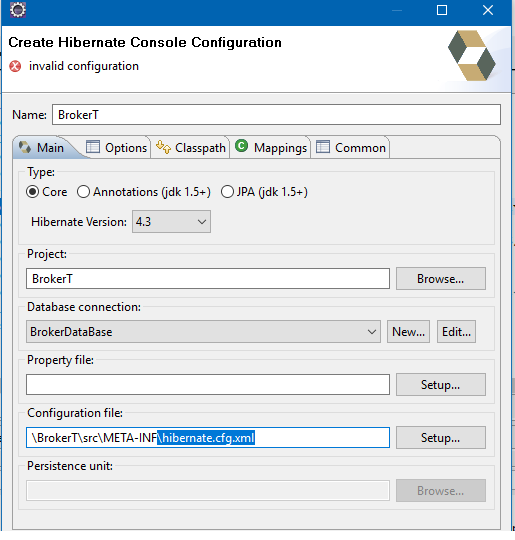Image resolution: width=515 pixels, height=540 pixels.
Task: Open the Common tab
Action: 351,147
